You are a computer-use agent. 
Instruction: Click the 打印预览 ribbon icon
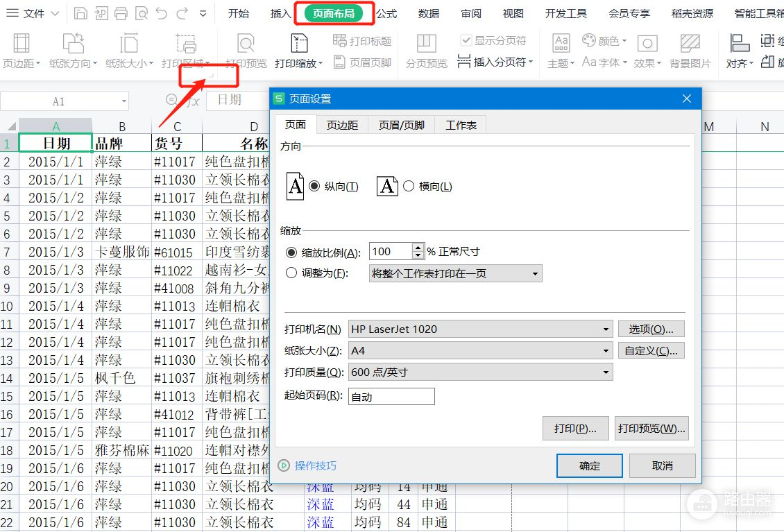[x=246, y=44]
